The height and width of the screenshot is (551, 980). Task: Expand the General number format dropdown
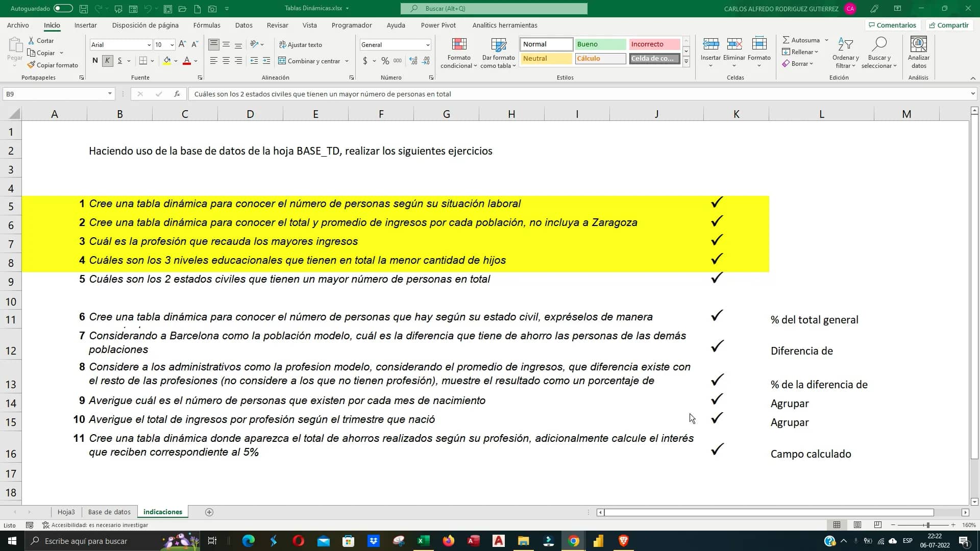427,45
